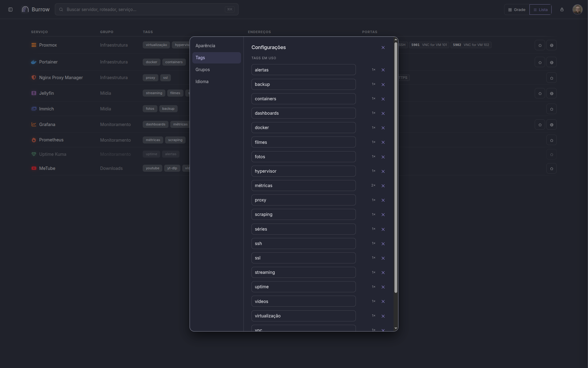Screen dimensions: 588x368
Task: Click the docker tag name field
Action: pyautogui.click(x=303, y=128)
